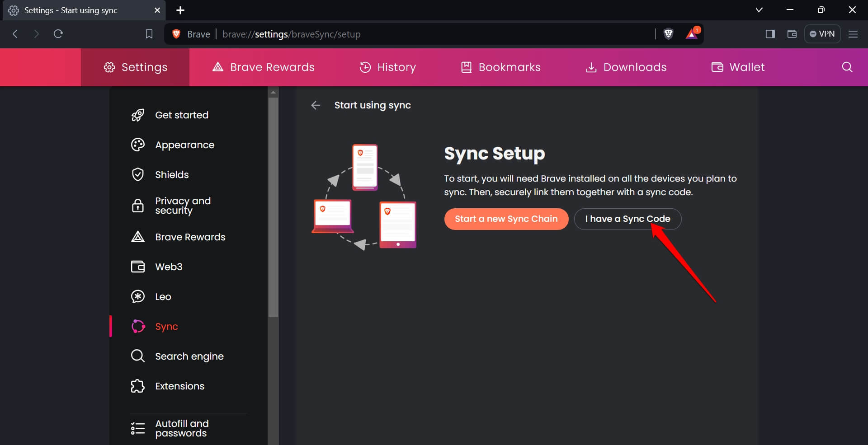Click the Autofill and passwords list icon
Screen dimensions: 868x445
click(x=138, y=428)
